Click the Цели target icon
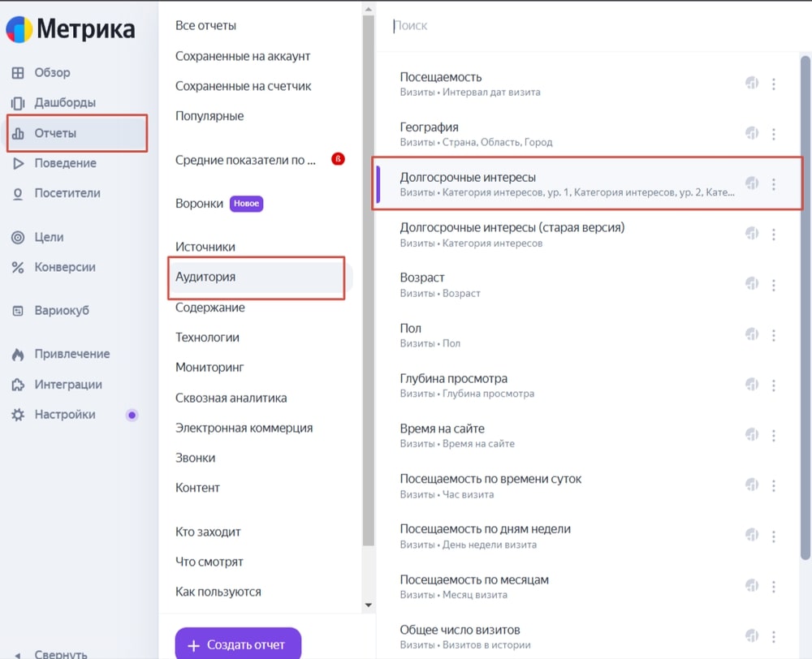Image resolution: width=812 pixels, height=659 pixels. click(18, 238)
